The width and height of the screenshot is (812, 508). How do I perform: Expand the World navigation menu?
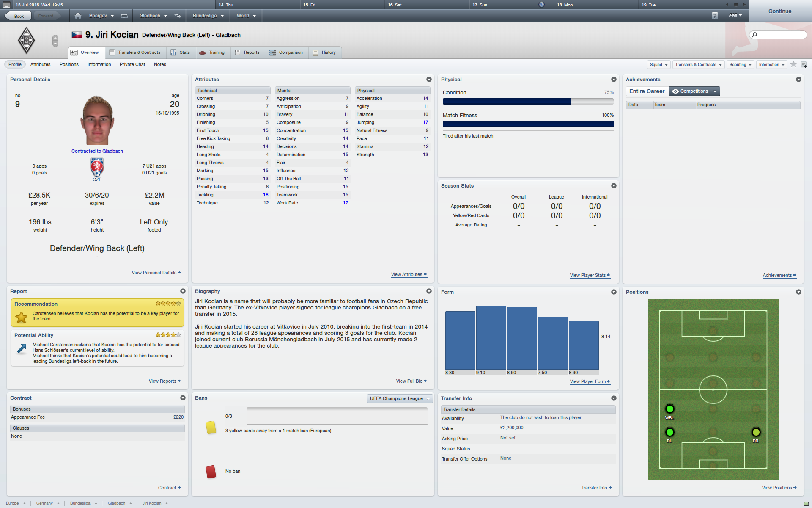pos(246,16)
